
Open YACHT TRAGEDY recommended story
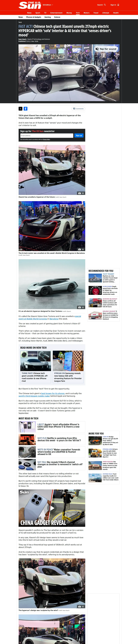(103, 278)
